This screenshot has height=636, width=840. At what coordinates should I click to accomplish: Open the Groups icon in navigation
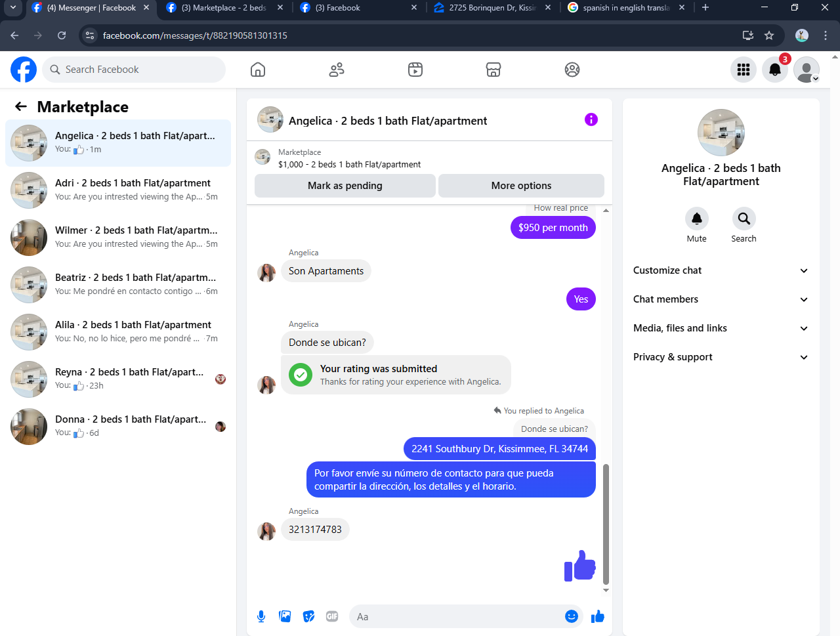(572, 70)
